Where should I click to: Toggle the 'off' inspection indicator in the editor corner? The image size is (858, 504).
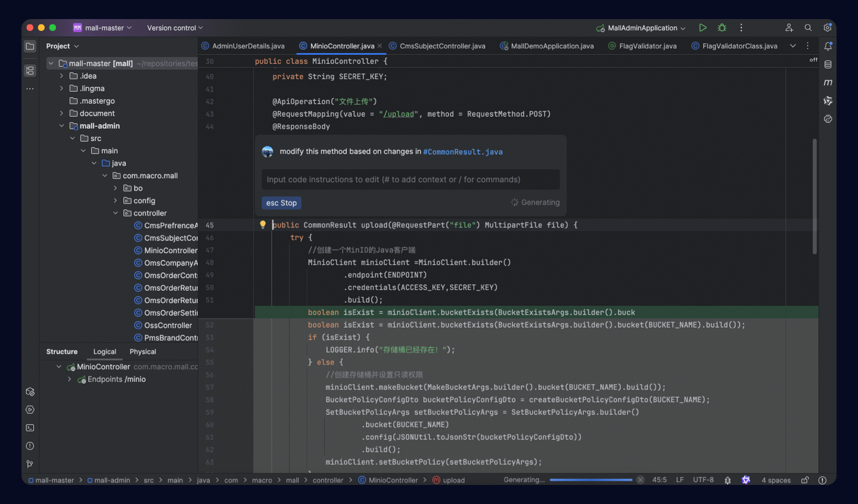pos(813,60)
